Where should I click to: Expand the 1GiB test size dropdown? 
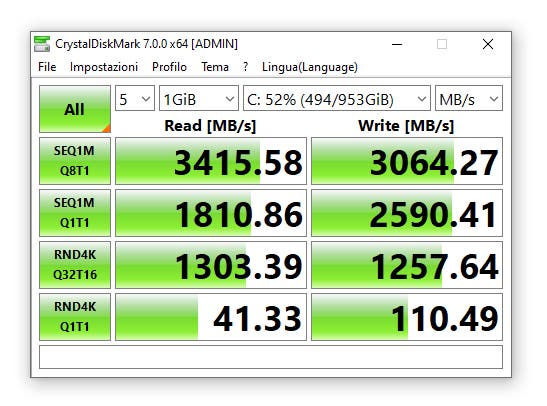pyautogui.click(x=199, y=99)
